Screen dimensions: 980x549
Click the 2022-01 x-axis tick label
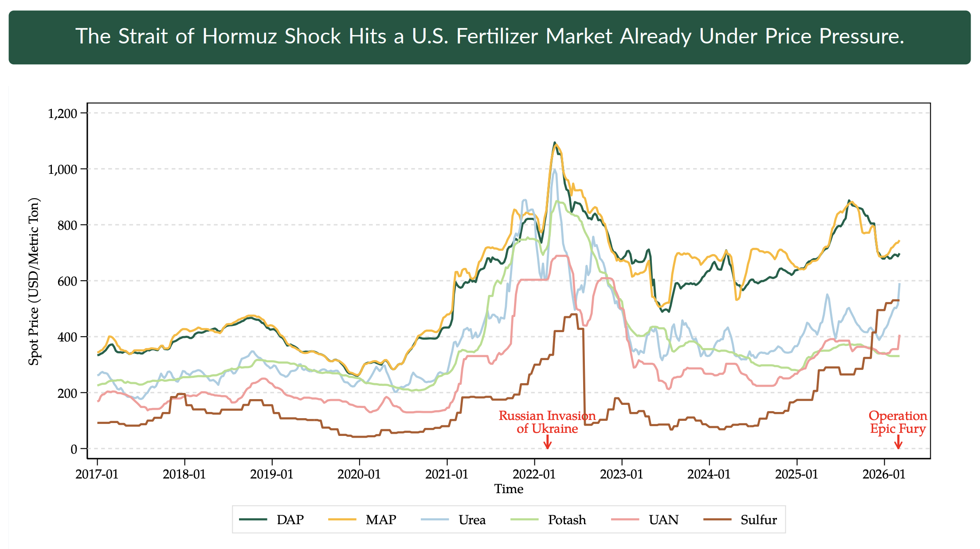(534, 474)
